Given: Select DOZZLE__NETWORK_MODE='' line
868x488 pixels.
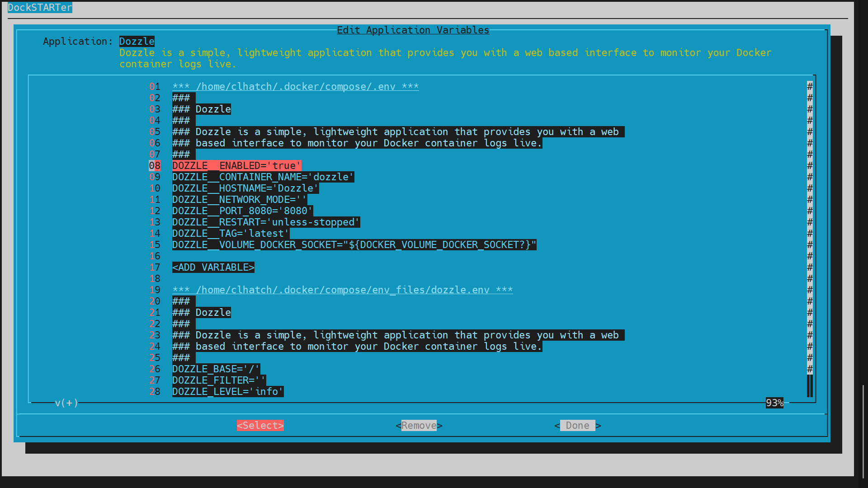Looking at the screenshot, I should 240,199.
